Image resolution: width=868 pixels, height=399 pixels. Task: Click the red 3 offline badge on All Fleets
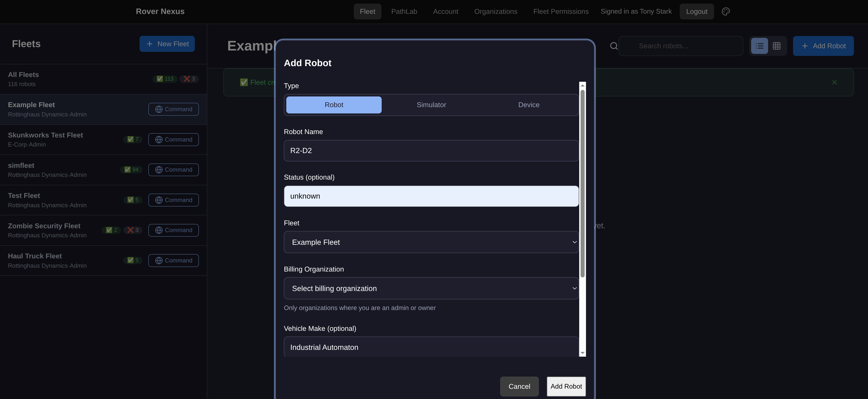pyautogui.click(x=189, y=79)
